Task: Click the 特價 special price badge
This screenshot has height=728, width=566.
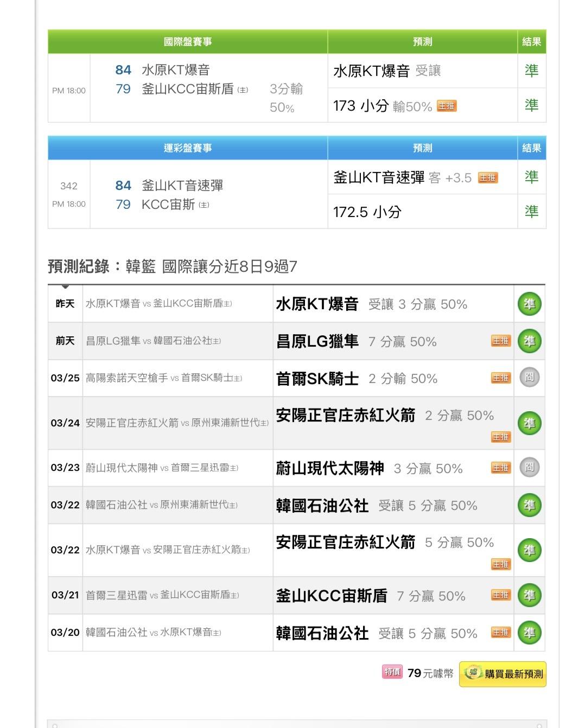Action: 392,673
